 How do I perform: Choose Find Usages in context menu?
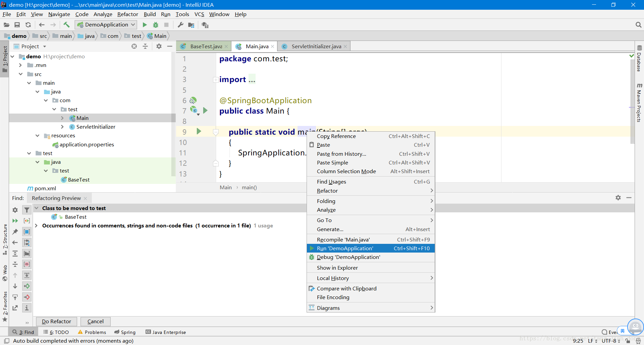[371, 182]
